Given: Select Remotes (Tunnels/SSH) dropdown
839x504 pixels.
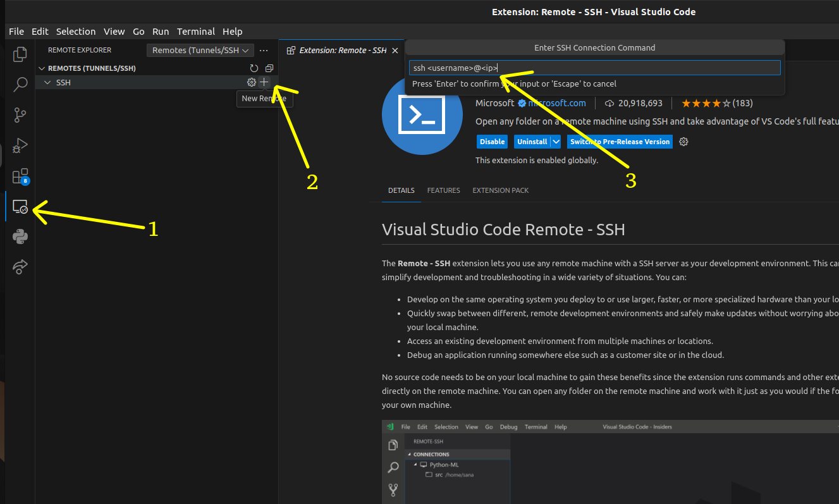Looking at the screenshot, I should pyautogui.click(x=201, y=50).
